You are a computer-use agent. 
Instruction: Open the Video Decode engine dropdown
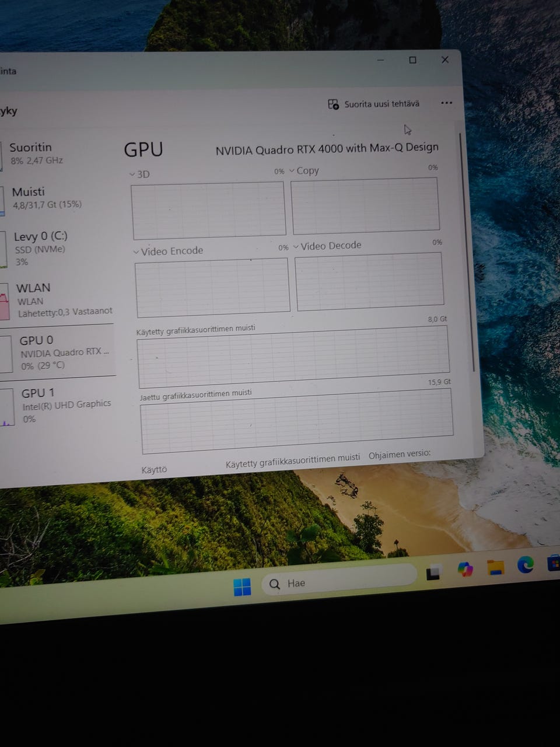pyautogui.click(x=327, y=246)
